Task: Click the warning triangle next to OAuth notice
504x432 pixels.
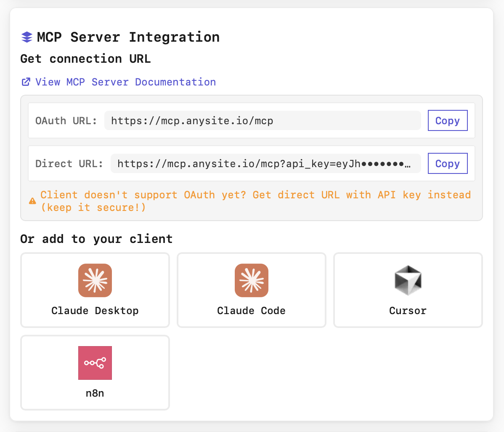Action: point(32,201)
